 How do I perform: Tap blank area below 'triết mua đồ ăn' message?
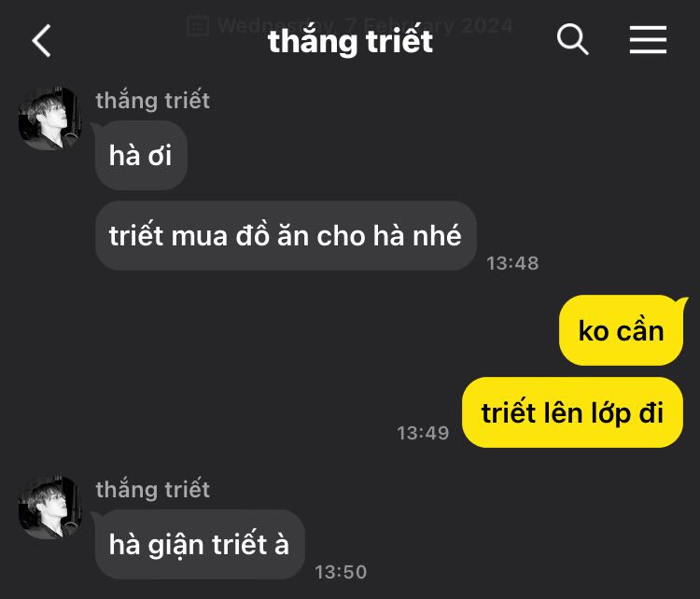[x=286, y=282]
